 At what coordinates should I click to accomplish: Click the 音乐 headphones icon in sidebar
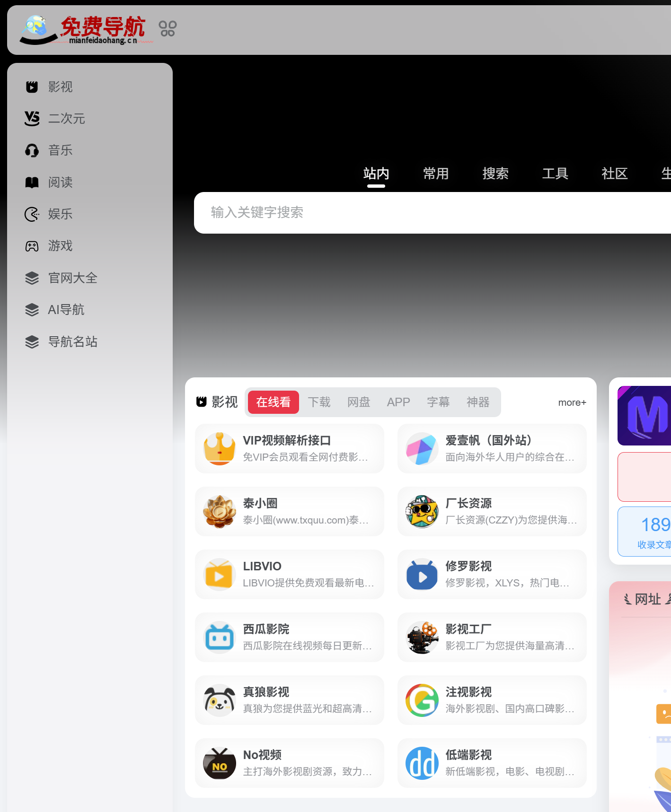tap(32, 150)
